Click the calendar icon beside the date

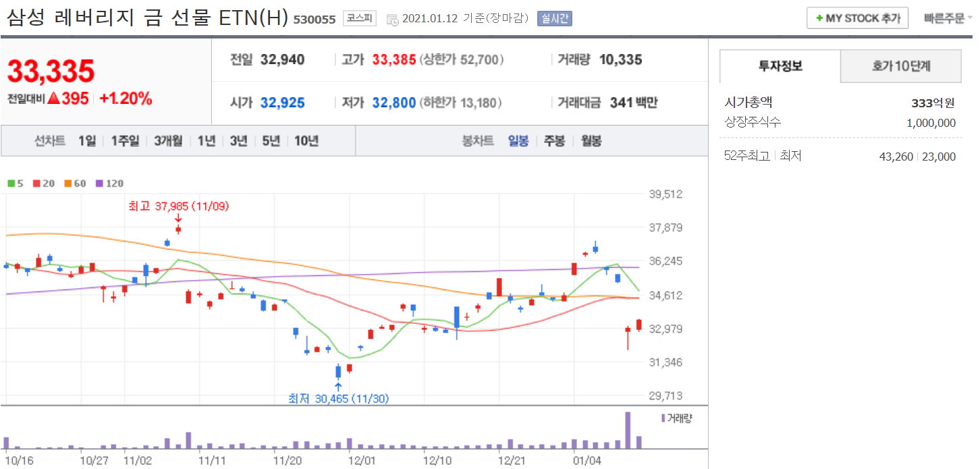(x=392, y=19)
